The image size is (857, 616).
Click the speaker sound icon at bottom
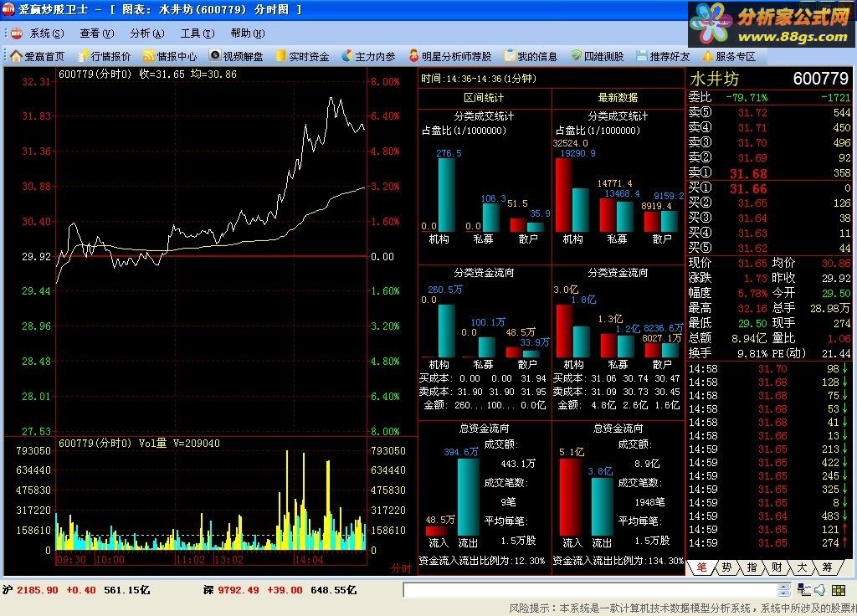pos(819,590)
